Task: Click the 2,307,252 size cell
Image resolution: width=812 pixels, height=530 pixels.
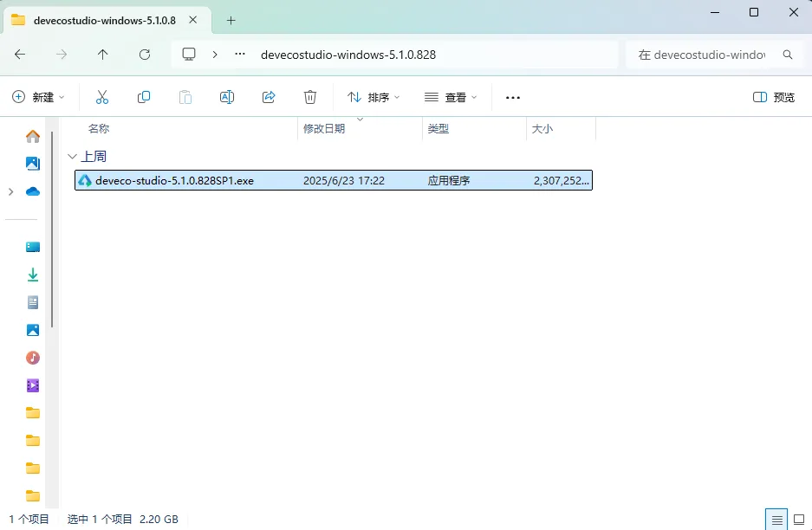Action: 562,181
